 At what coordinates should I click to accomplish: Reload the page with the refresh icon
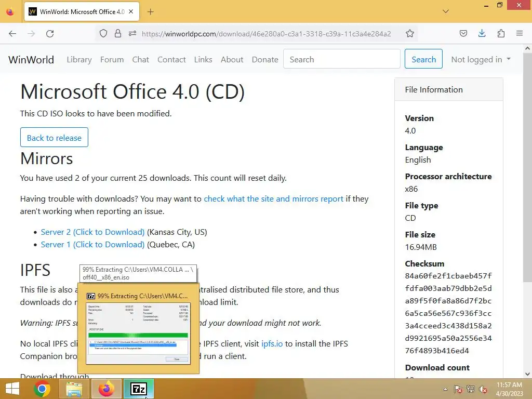(x=50, y=34)
